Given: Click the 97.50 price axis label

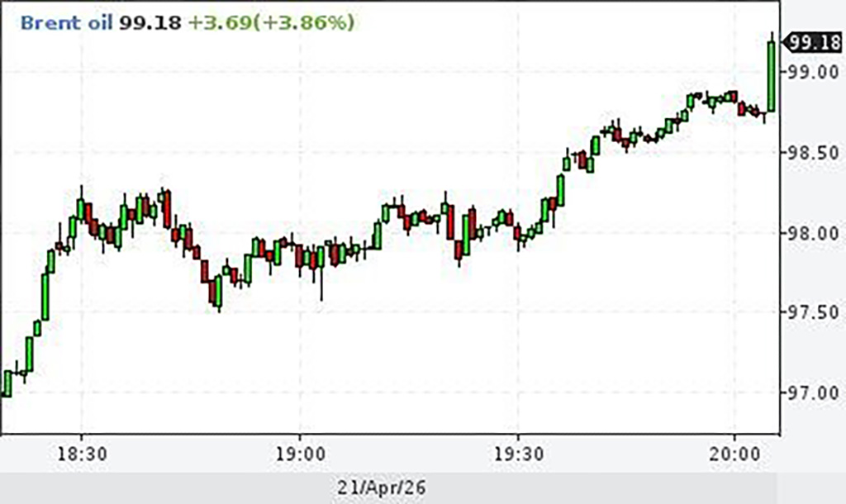Looking at the screenshot, I should pos(814,311).
